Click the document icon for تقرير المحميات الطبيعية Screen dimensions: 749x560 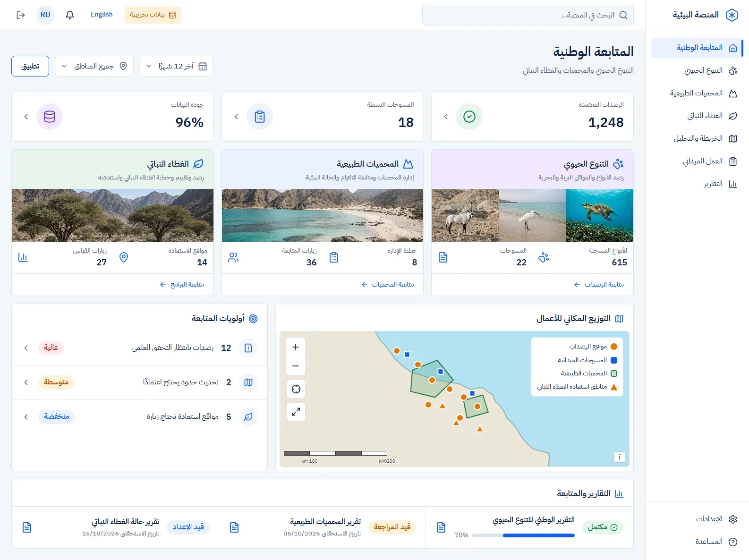[234, 527]
